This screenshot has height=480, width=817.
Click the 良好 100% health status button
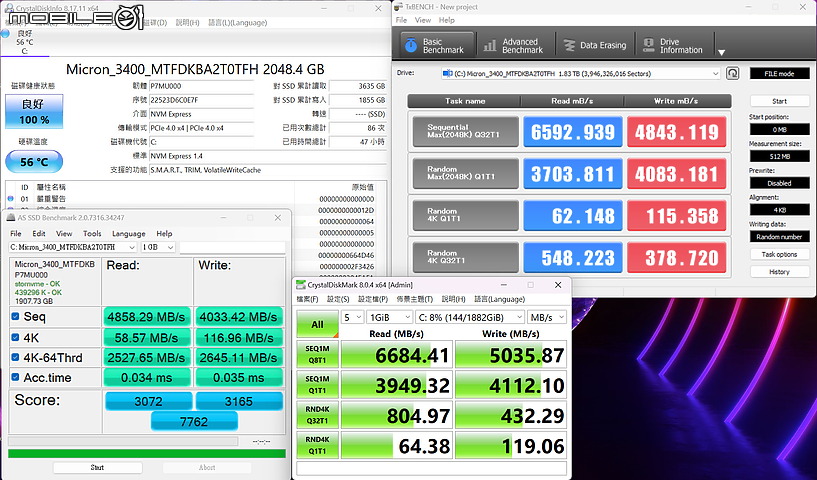click(34, 112)
